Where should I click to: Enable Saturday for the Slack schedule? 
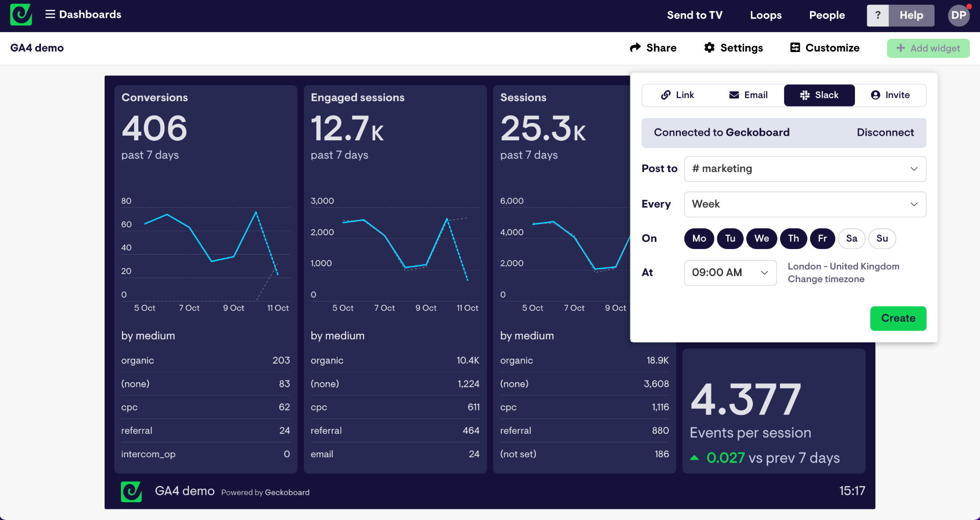point(851,238)
